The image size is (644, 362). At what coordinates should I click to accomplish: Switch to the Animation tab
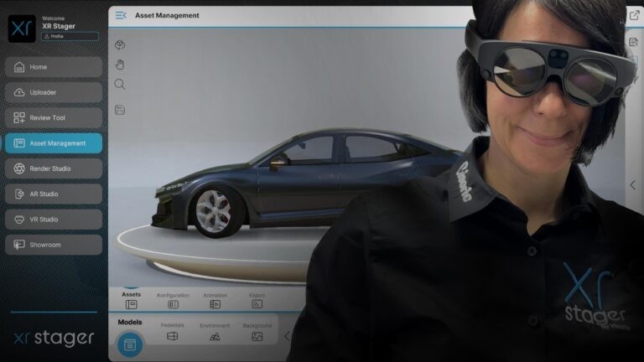[x=215, y=301]
